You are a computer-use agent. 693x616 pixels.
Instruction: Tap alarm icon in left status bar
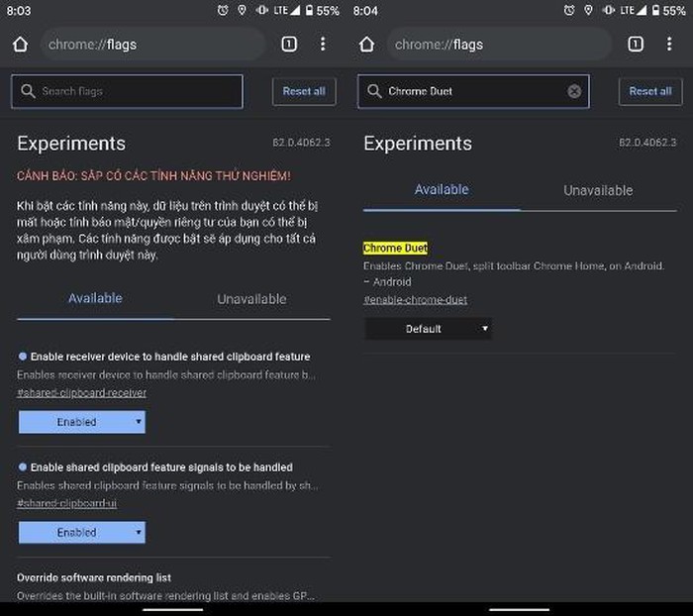point(223,10)
